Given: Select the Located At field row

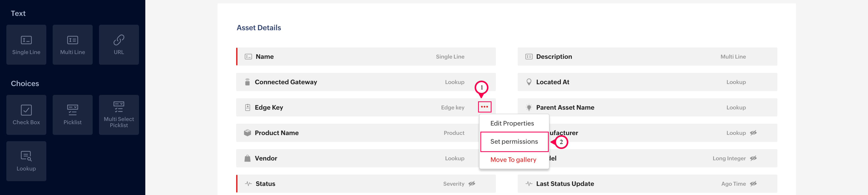Looking at the screenshot, I should click(647, 82).
